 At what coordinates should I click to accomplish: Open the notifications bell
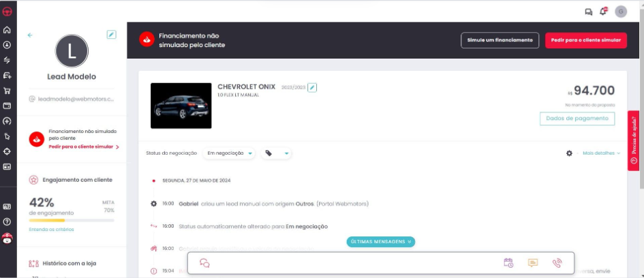click(603, 12)
